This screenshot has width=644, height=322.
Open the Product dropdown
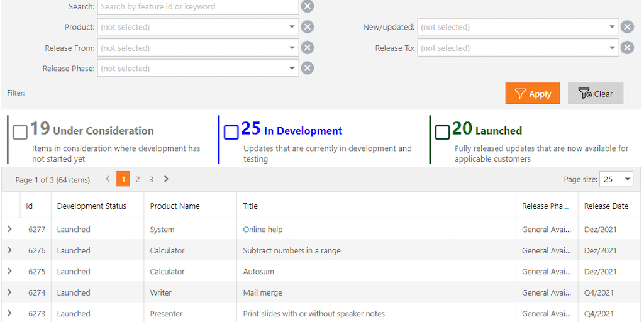[292, 27]
